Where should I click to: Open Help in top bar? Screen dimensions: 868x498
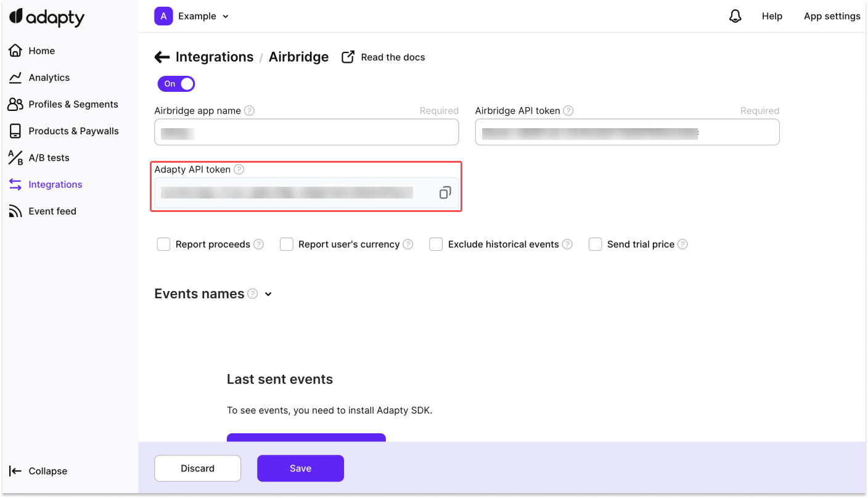pos(772,17)
